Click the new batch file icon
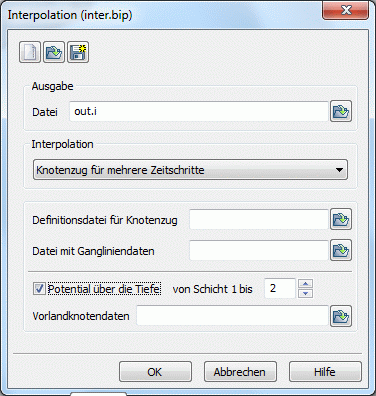 click(x=30, y=52)
